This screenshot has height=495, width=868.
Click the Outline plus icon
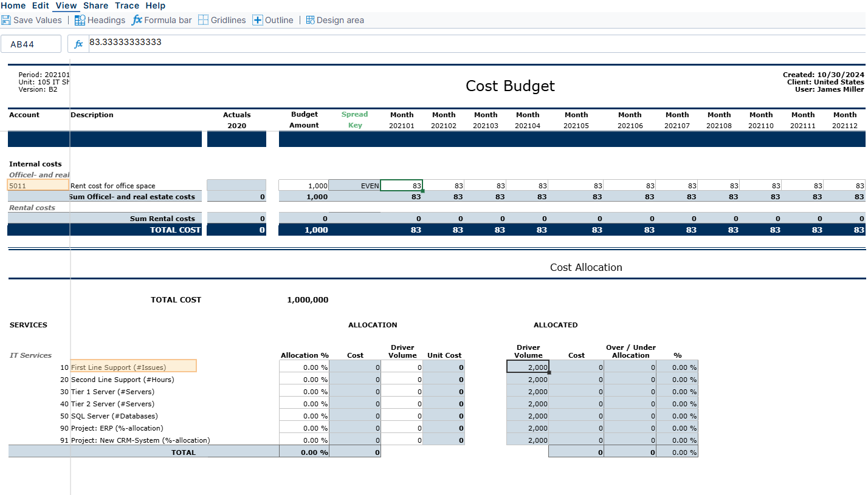point(258,20)
